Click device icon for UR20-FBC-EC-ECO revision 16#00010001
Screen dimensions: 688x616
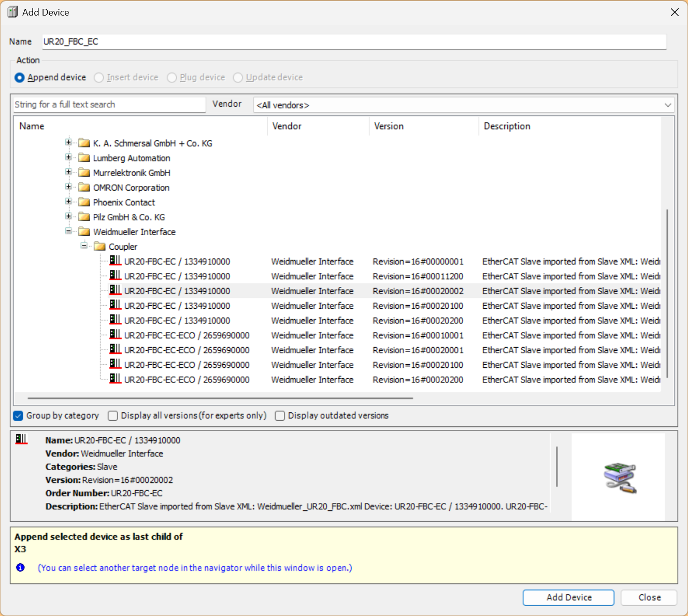click(x=115, y=334)
